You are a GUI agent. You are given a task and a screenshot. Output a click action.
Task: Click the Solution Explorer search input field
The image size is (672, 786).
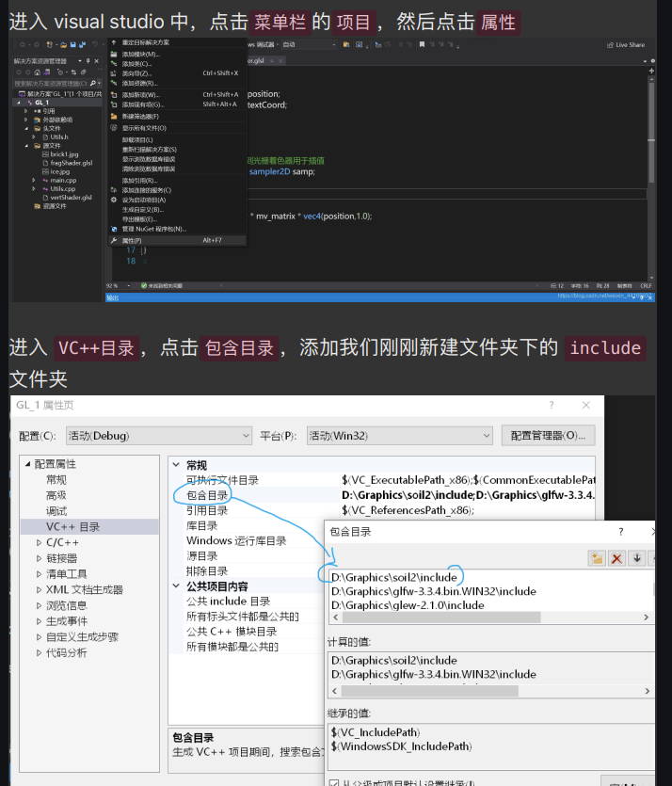(x=51, y=83)
